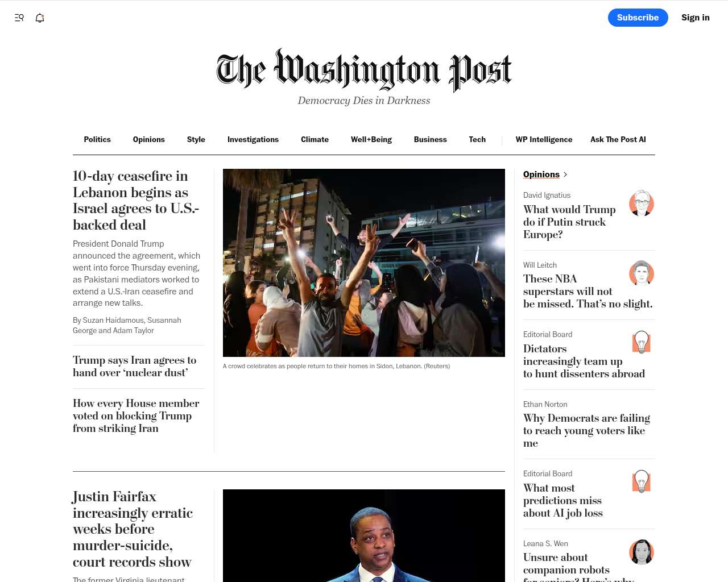The width and height of the screenshot is (728, 582).
Task: Open the Sidon crowd celebration photo
Action: pos(364,263)
